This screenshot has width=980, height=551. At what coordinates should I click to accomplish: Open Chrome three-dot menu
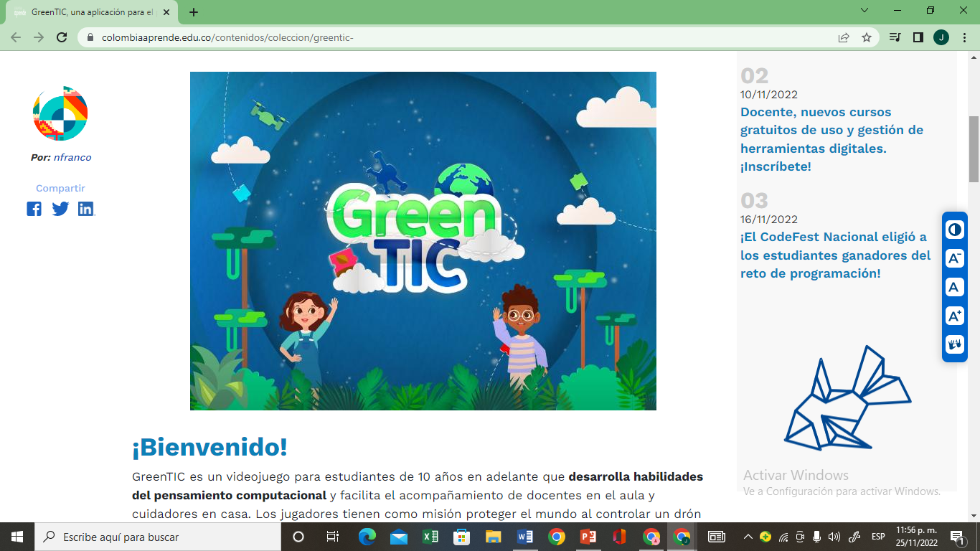point(964,37)
